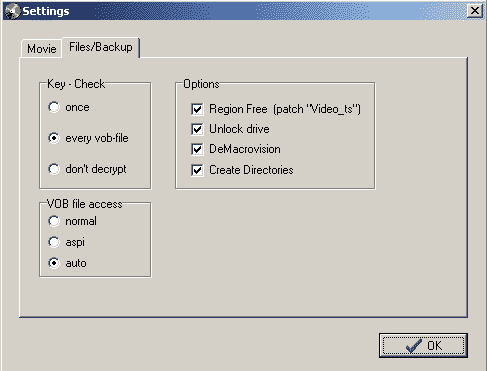Switch to the Movie tab

coord(41,49)
